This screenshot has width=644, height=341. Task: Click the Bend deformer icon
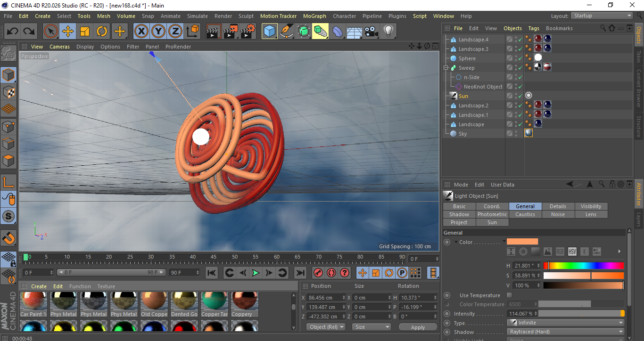pyautogui.click(x=338, y=32)
